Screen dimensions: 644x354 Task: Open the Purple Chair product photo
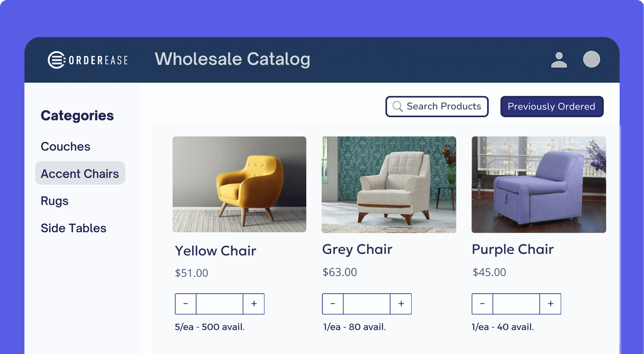(x=539, y=184)
